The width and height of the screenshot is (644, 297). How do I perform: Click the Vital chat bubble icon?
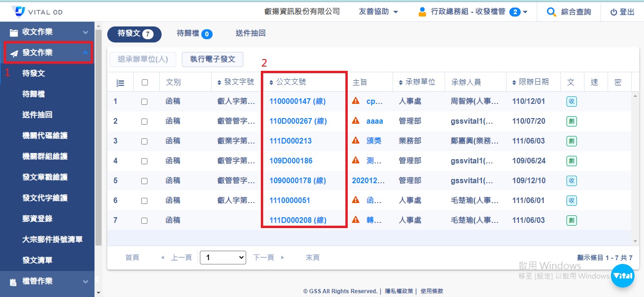click(x=622, y=276)
